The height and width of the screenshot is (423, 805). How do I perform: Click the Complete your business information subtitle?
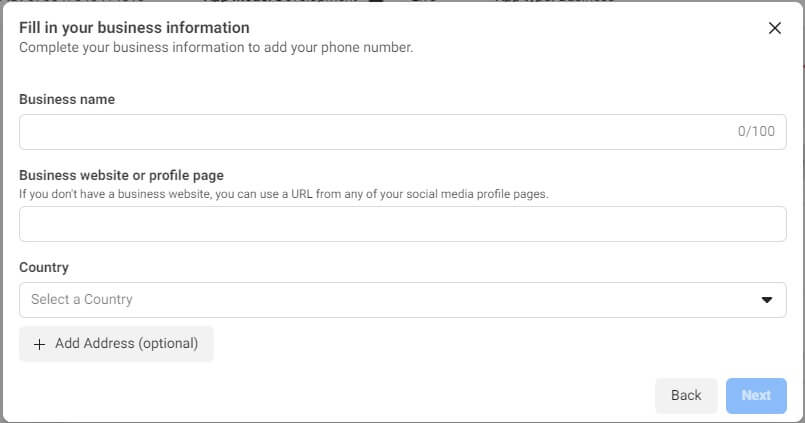click(216, 47)
